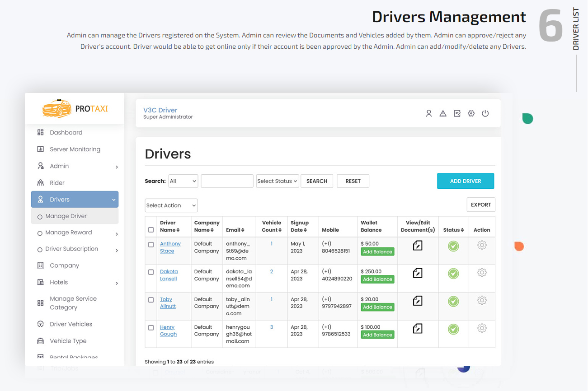Open action gear for Toby Allnutt

(482, 301)
